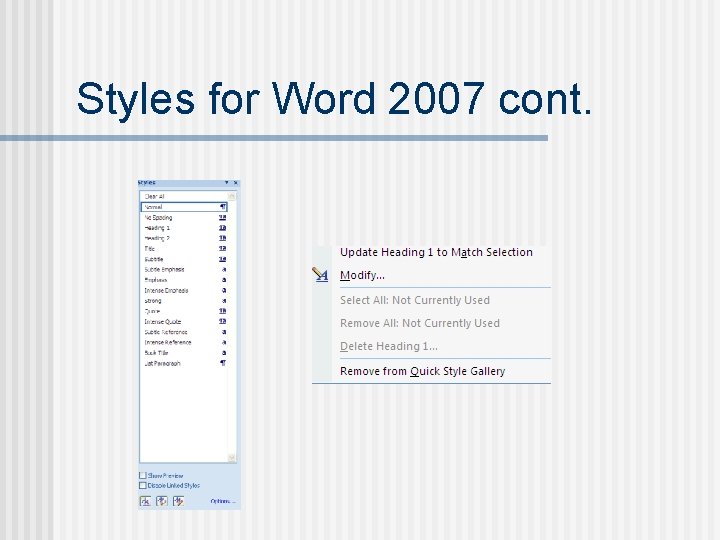Click character style icon beside Strong

click(224, 301)
